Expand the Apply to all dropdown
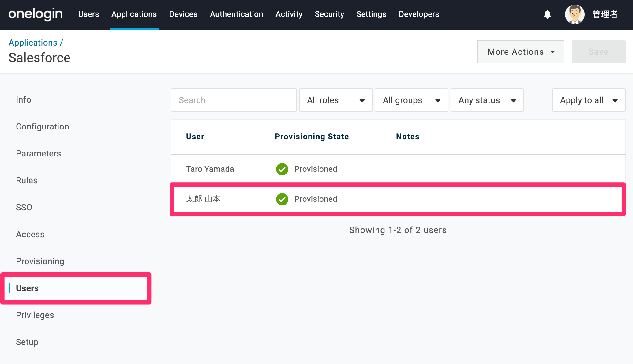633x364 pixels. (x=589, y=100)
